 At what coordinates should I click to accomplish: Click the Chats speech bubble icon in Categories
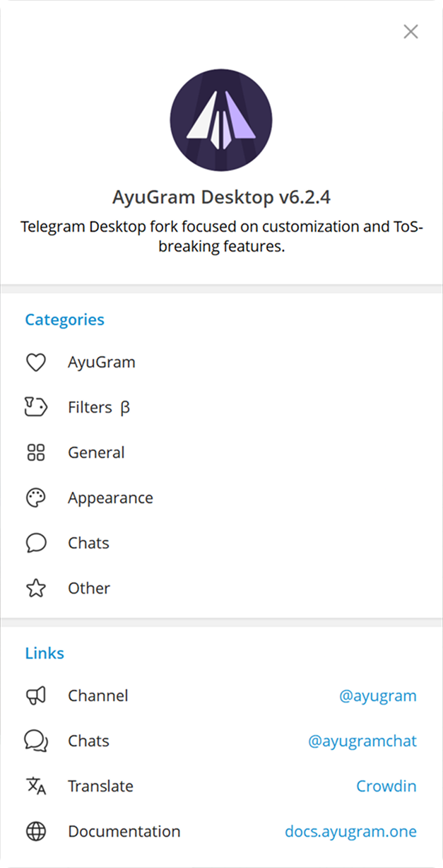tap(36, 543)
